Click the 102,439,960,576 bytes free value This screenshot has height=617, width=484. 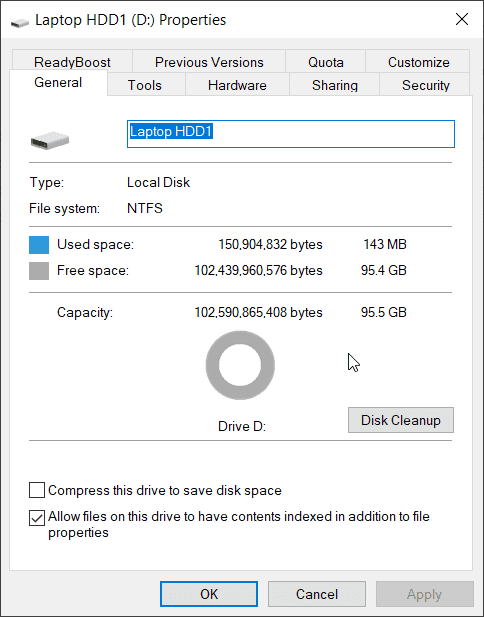coord(259,271)
